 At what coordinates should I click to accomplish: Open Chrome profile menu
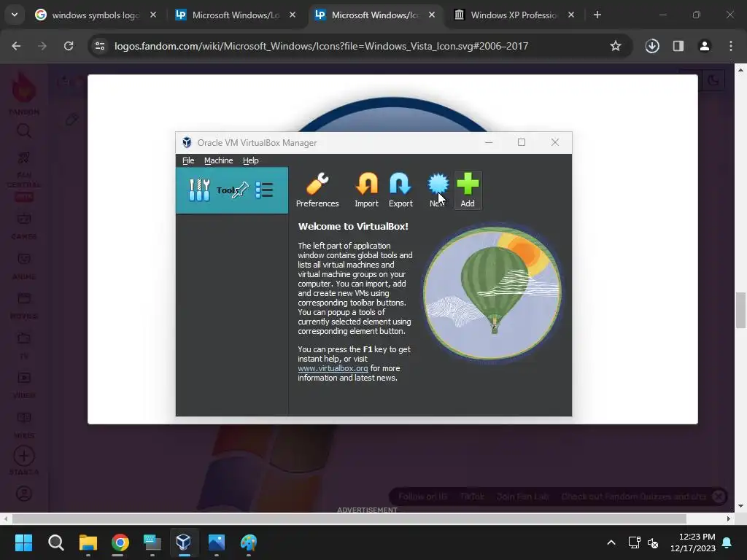pos(705,46)
